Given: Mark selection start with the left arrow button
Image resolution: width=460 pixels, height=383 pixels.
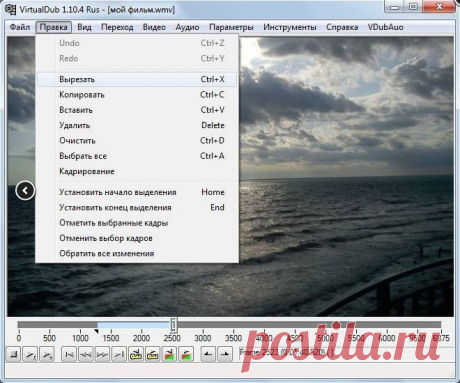Looking at the screenshot, I should coord(208,354).
